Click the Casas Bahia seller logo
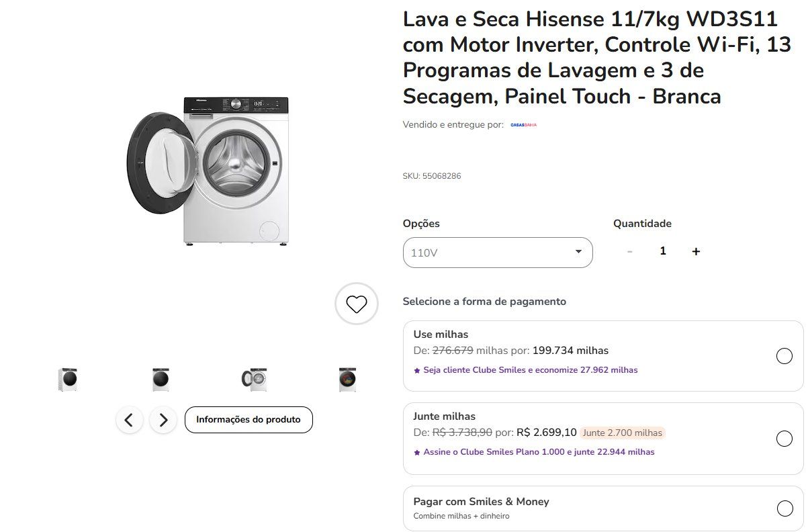 click(x=523, y=125)
